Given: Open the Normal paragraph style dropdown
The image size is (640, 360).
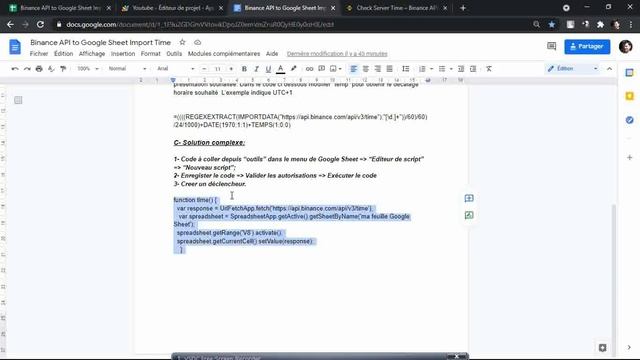Looking at the screenshot, I should pos(127,69).
